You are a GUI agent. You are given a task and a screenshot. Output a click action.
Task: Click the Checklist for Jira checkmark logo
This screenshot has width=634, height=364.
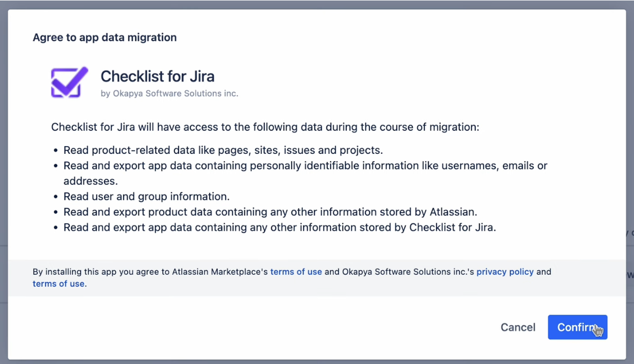pos(69,82)
